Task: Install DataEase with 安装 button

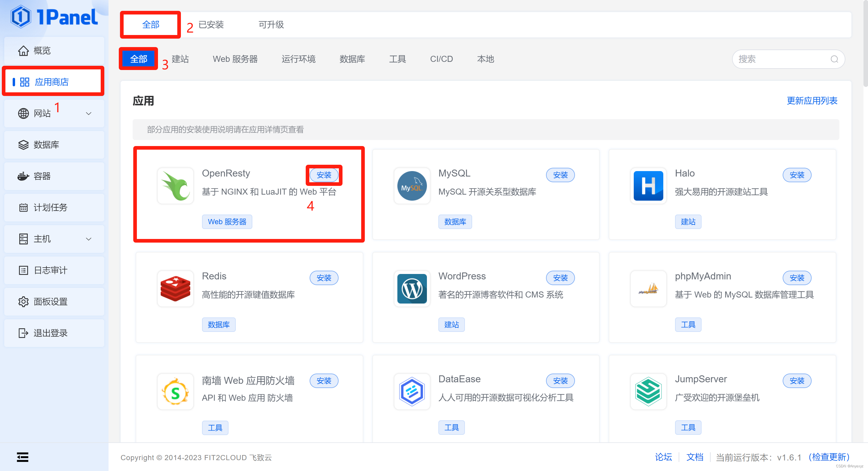Action: 560,381
